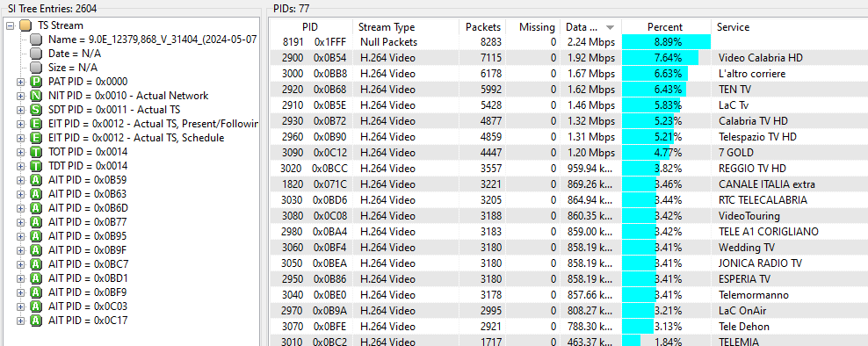Sort by the Packets column header

(482, 27)
